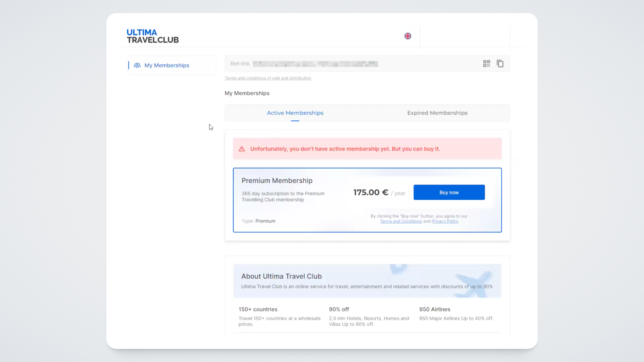Open the ref-link QR code icon
This screenshot has width=644, height=362.
click(487, 63)
